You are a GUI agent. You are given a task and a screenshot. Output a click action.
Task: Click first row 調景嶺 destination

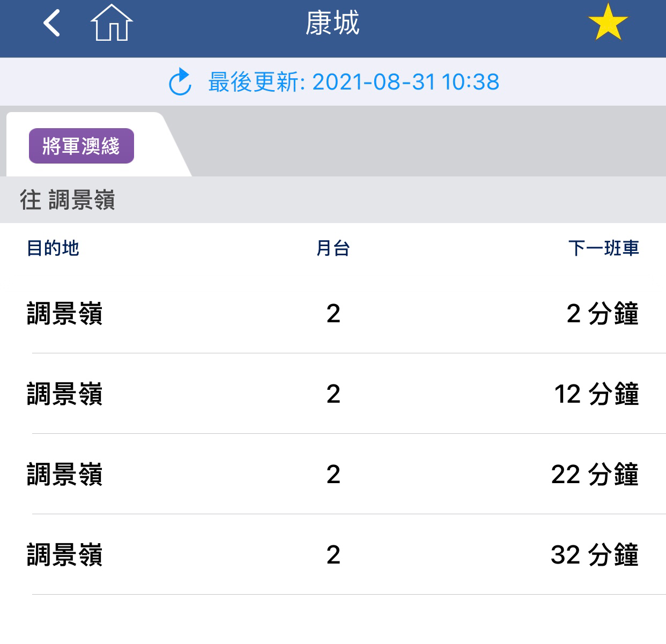pos(64,314)
